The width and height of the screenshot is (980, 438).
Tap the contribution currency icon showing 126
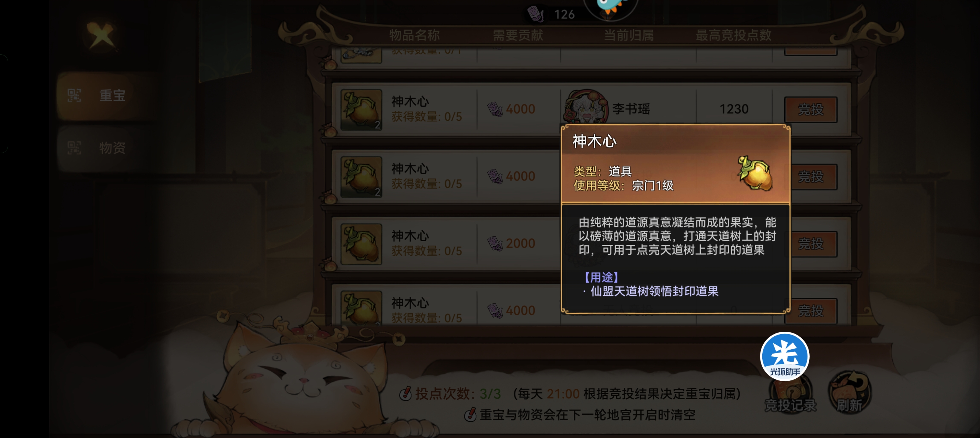point(536,14)
